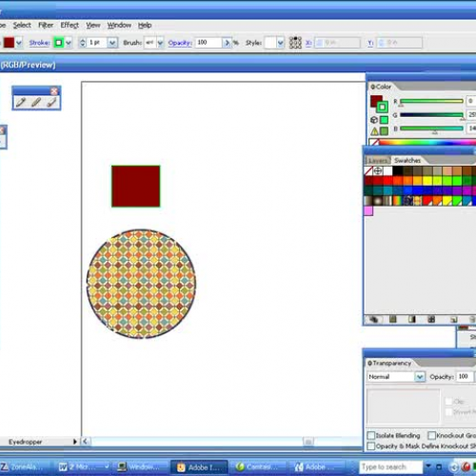Select the dark red square on canvas

(136, 187)
